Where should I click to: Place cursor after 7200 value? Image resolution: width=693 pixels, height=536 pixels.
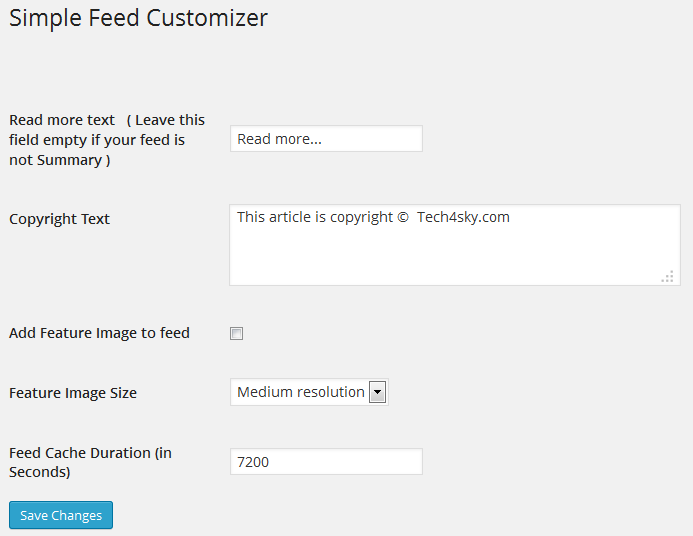click(270, 462)
